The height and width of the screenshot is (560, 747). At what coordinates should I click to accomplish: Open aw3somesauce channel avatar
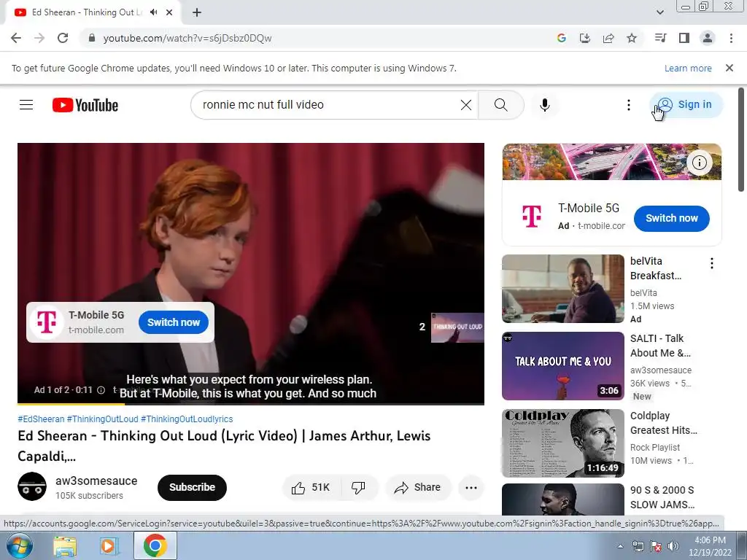point(32,486)
